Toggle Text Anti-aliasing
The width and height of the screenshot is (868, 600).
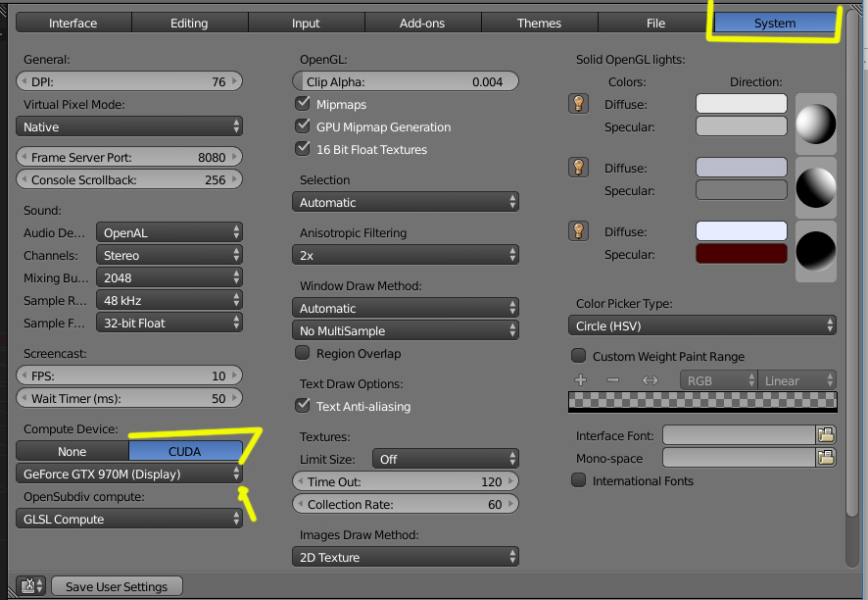coord(303,405)
